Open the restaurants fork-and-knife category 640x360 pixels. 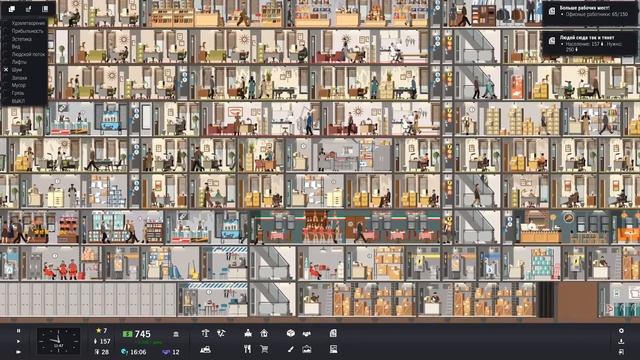pyautogui.click(x=247, y=349)
